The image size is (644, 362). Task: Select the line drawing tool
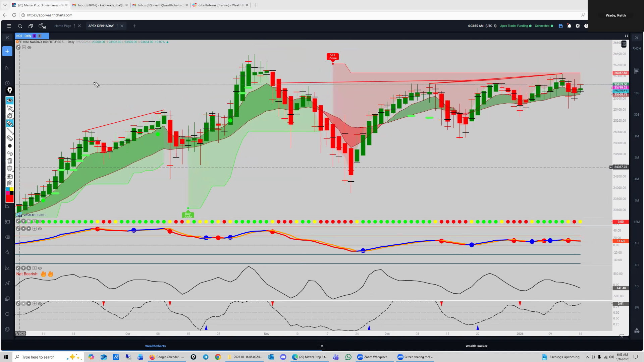10,131
